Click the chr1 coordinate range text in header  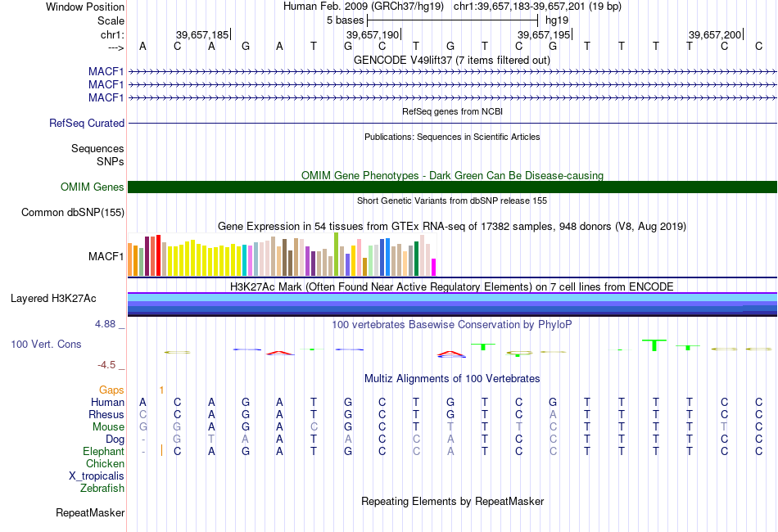point(537,7)
